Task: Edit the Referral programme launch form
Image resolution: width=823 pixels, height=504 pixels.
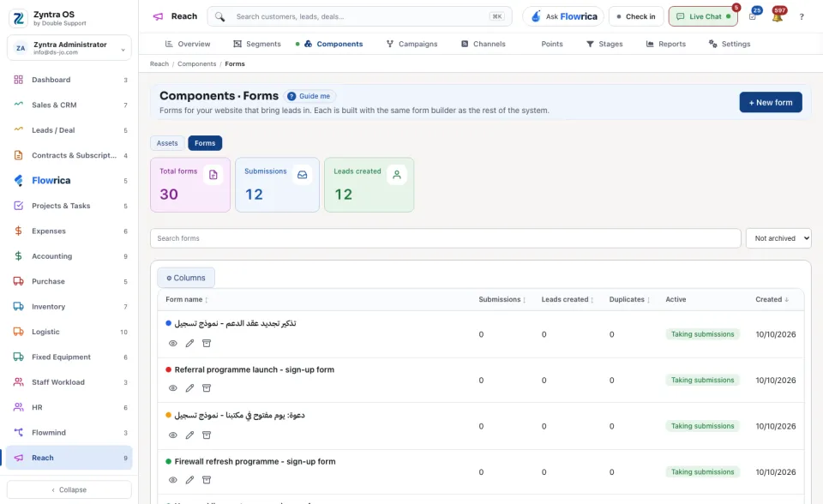Action: click(189, 388)
